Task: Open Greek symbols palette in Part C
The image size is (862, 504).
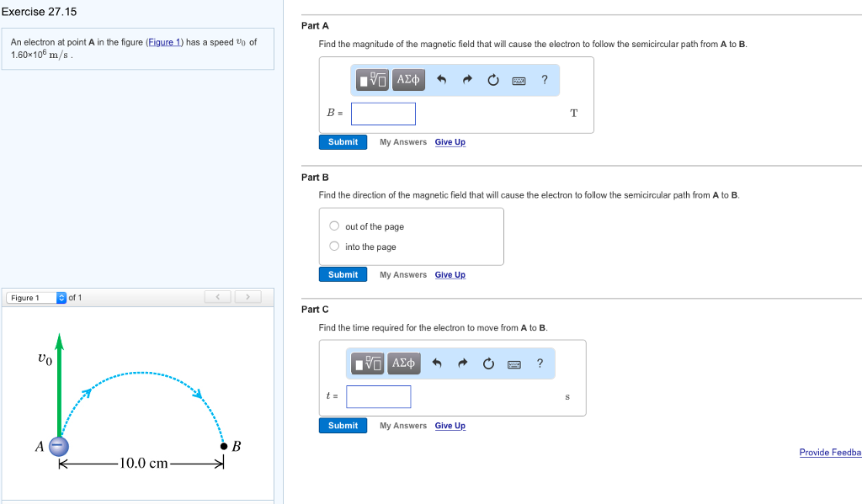Action: point(404,363)
